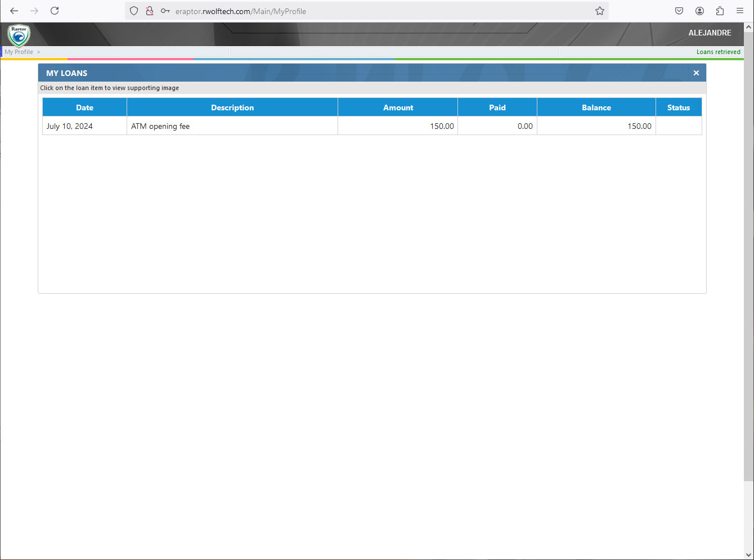Click the browser back arrow

(14, 11)
